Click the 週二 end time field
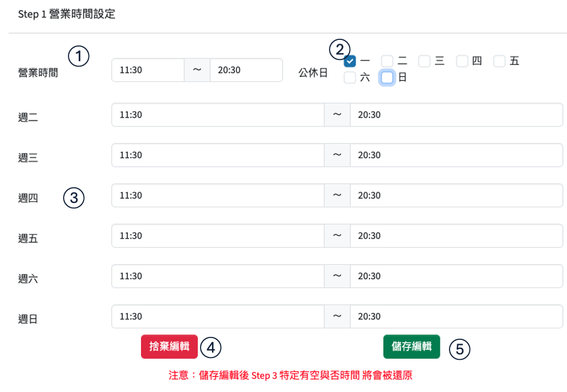Screen dimensions: 567x392 (456, 115)
